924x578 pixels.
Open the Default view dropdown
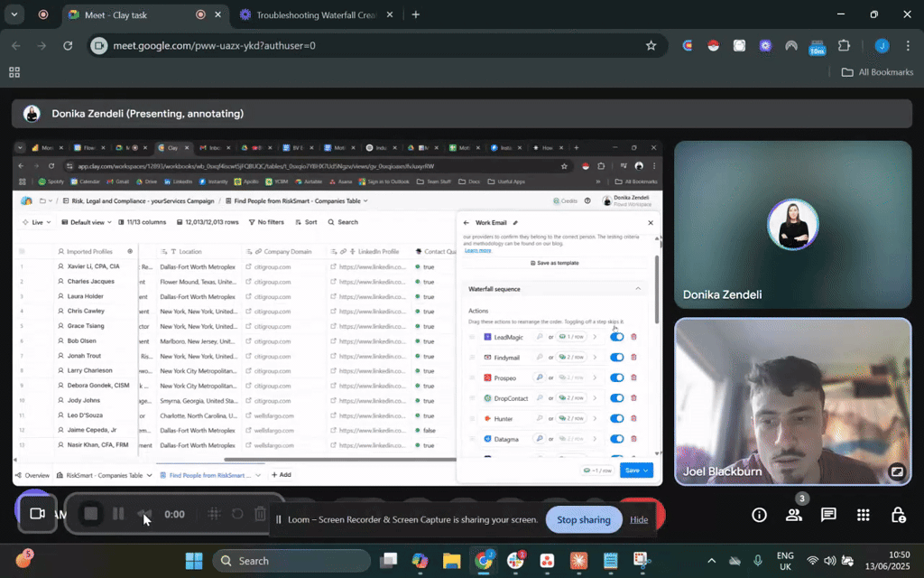[x=87, y=222]
